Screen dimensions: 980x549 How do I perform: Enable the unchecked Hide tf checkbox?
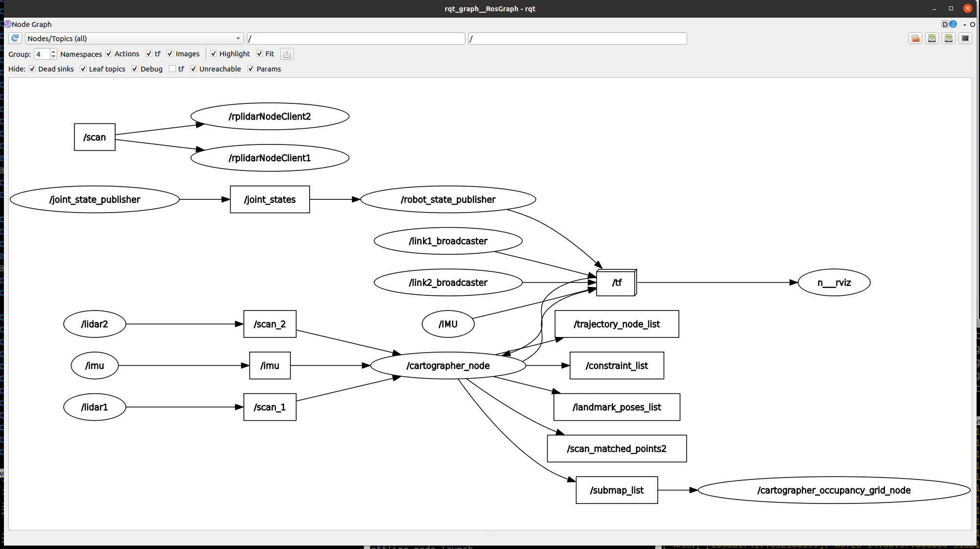point(172,69)
